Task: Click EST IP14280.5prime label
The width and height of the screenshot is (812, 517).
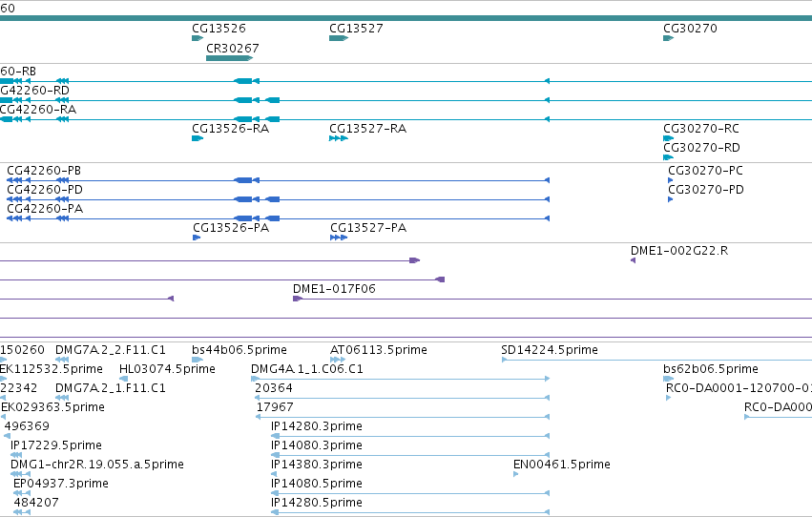Action: 317,503
